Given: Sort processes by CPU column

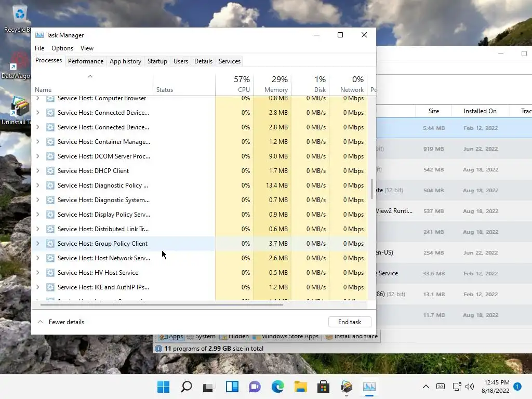Looking at the screenshot, I should [234, 84].
